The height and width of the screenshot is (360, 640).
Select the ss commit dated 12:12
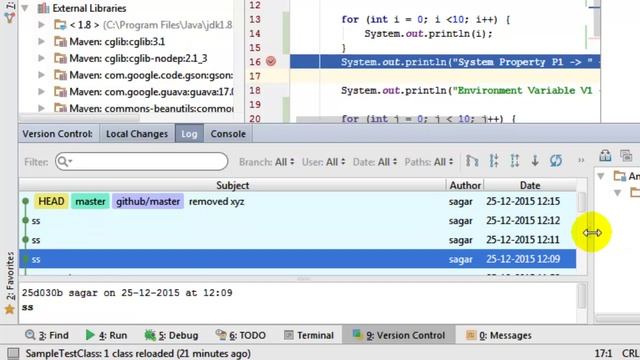pos(298,220)
